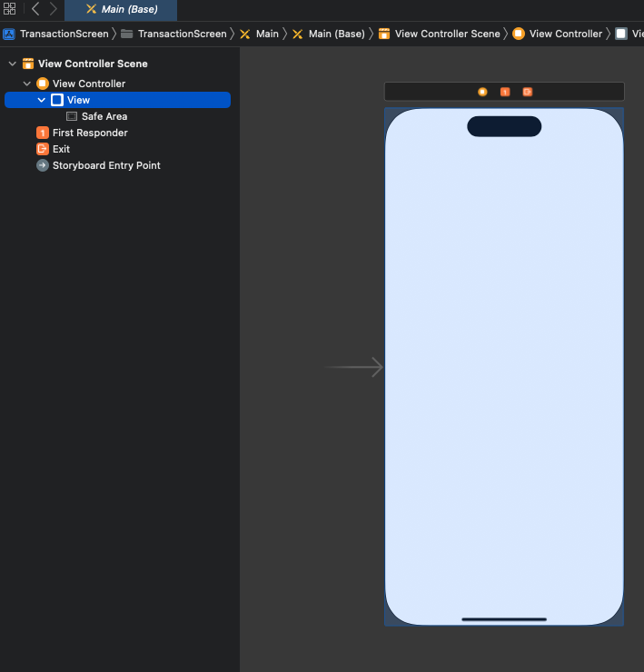Collapse the View Controller Scene outline row

click(13, 64)
